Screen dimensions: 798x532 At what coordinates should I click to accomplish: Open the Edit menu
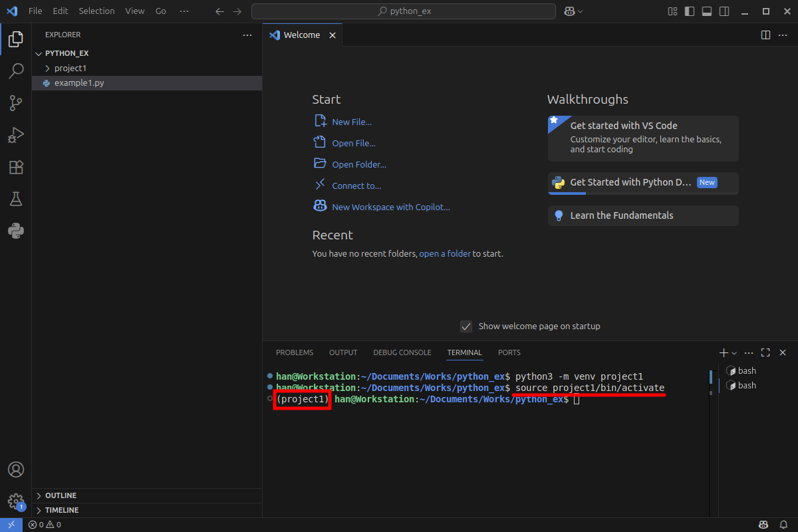60,11
